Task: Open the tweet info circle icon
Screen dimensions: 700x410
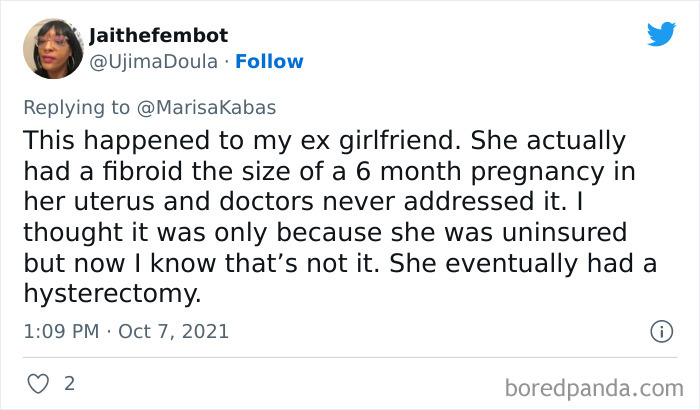Action: point(660,330)
